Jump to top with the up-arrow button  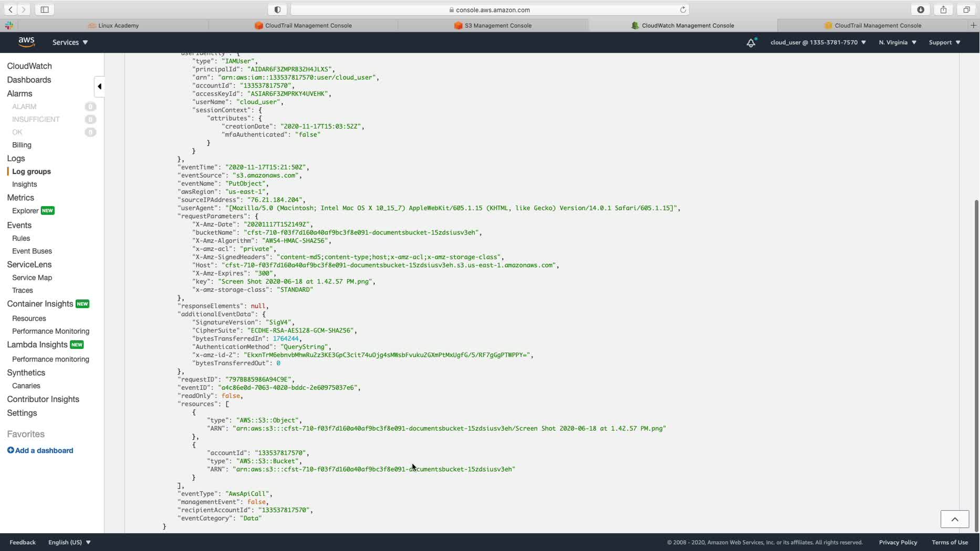click(954, 519)
